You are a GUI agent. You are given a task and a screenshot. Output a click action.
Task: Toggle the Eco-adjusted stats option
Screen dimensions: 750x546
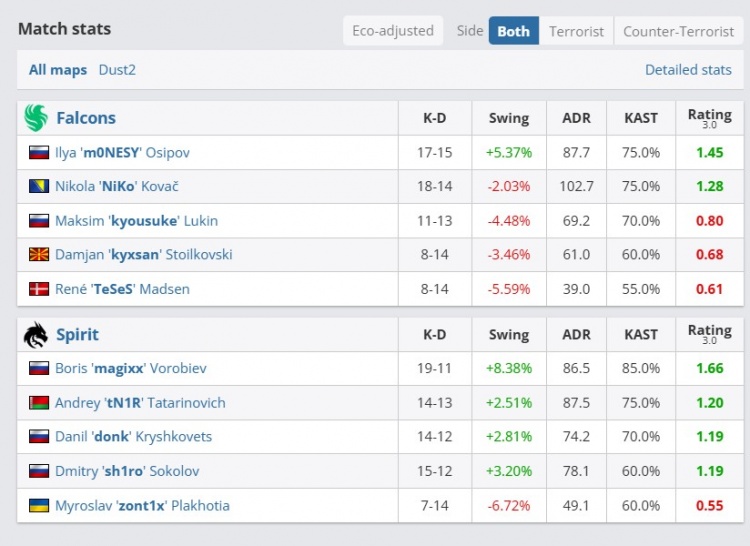pyautogui.click(x=393, y=31)
